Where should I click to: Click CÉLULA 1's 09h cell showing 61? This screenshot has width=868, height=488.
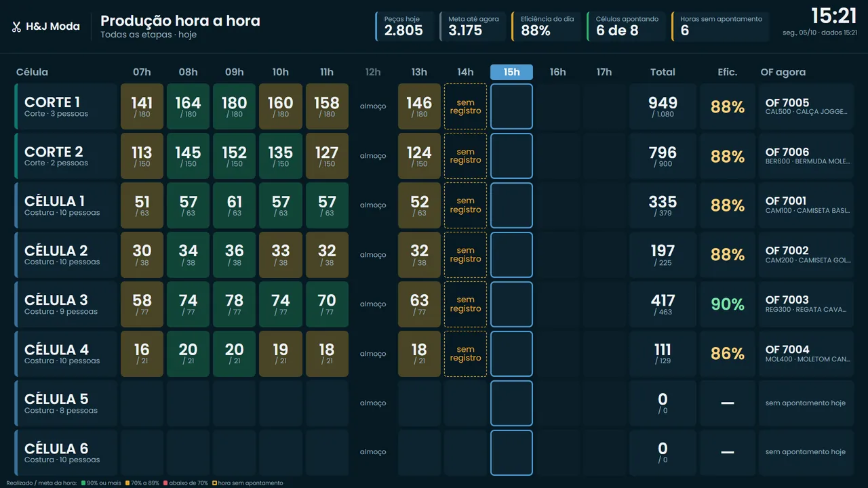235,205
